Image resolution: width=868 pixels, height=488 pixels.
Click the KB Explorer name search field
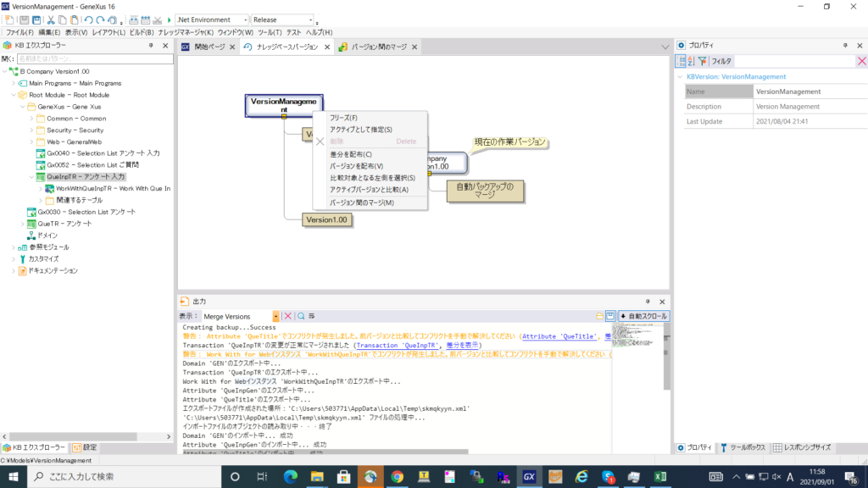click(95, 58)
